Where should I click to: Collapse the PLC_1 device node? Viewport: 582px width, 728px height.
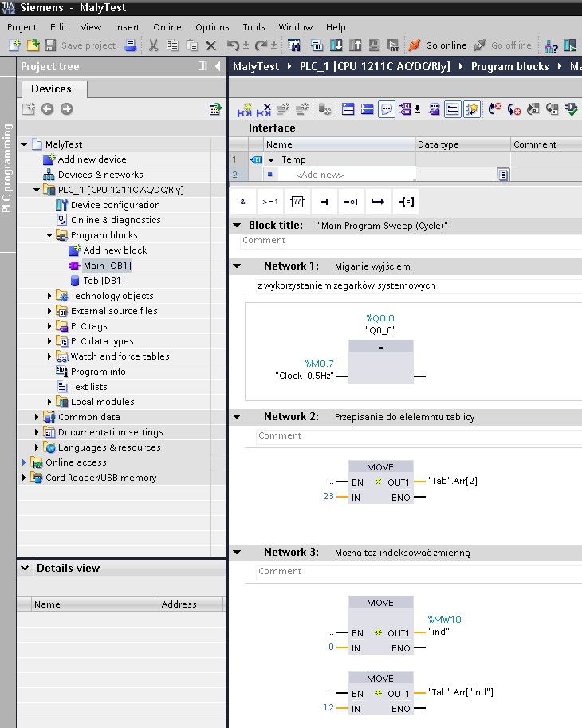(x=37, y=190)
